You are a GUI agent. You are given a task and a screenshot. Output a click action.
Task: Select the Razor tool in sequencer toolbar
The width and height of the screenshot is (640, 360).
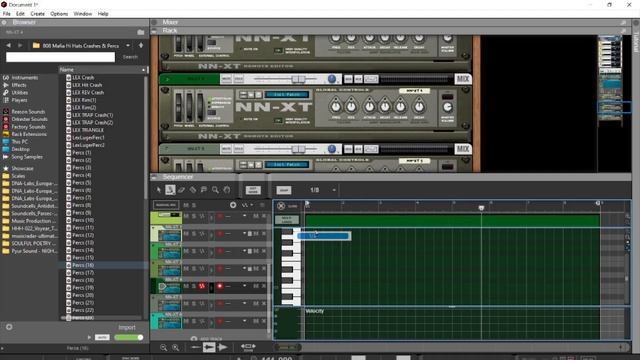point(193,190)
